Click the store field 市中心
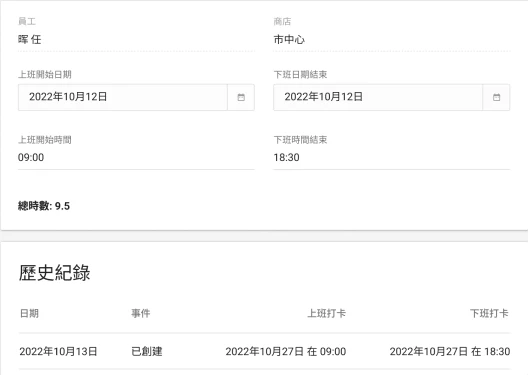528x375 pixels. point(392,40)
